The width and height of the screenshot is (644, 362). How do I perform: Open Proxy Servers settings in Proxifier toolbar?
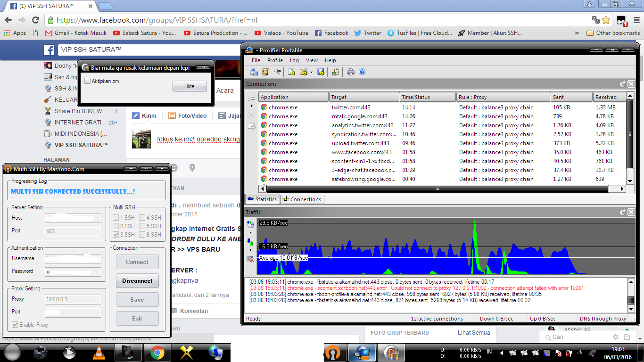(x=254, y=72)
